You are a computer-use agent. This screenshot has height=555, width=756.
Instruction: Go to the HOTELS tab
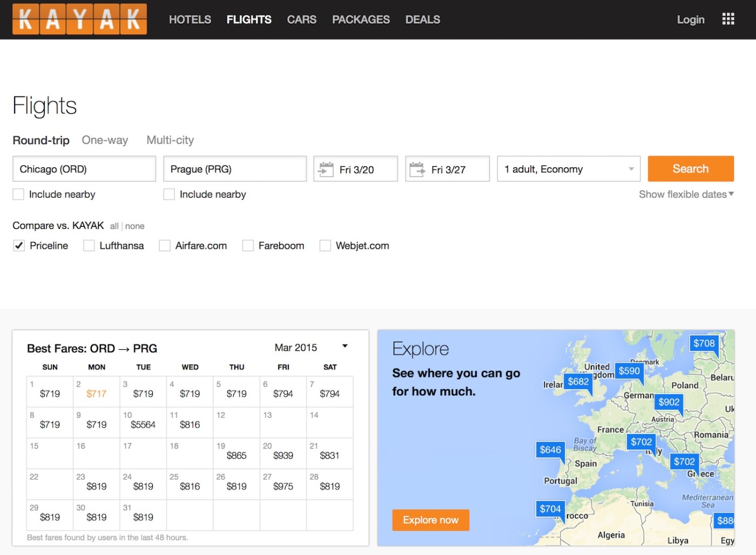click(190, 19)
